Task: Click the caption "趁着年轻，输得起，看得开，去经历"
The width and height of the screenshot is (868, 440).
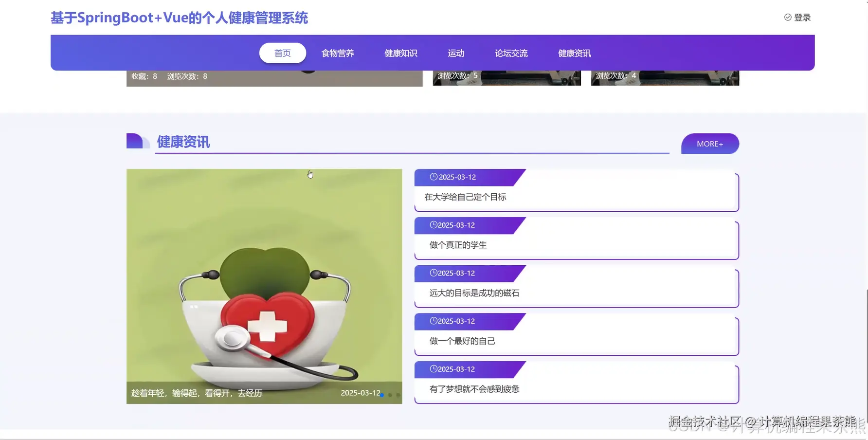Action: tap(197, 393)
